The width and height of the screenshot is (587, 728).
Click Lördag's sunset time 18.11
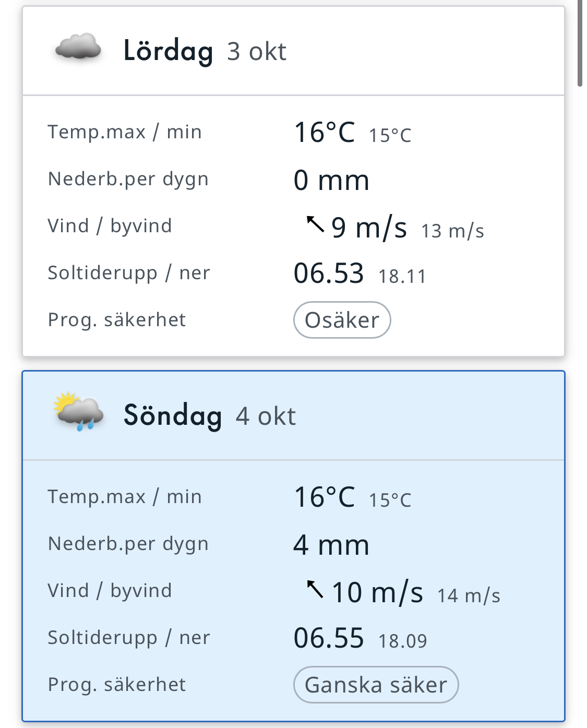coord(402,276)
